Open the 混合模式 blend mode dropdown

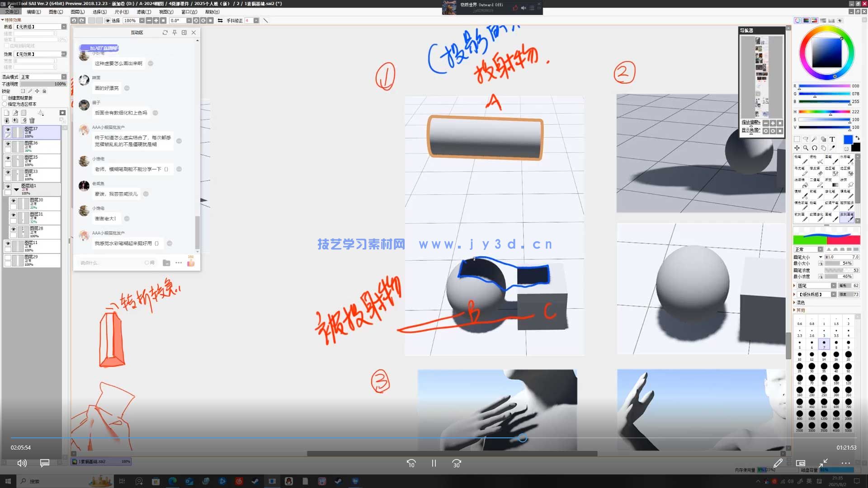click(64, 77)
